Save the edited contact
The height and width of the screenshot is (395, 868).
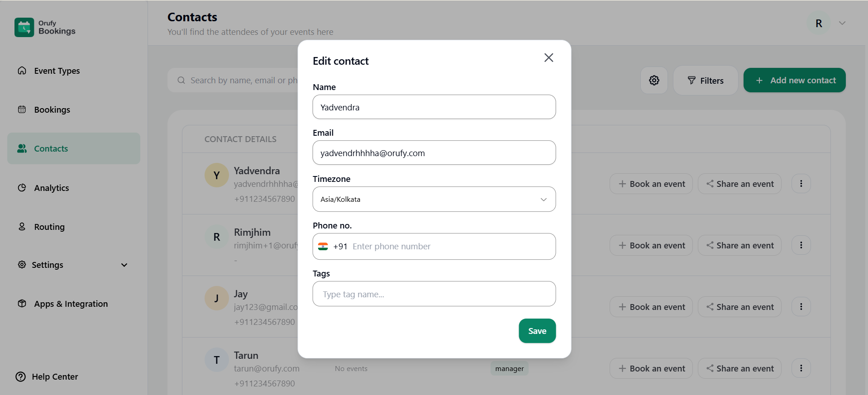coord(537,331)
